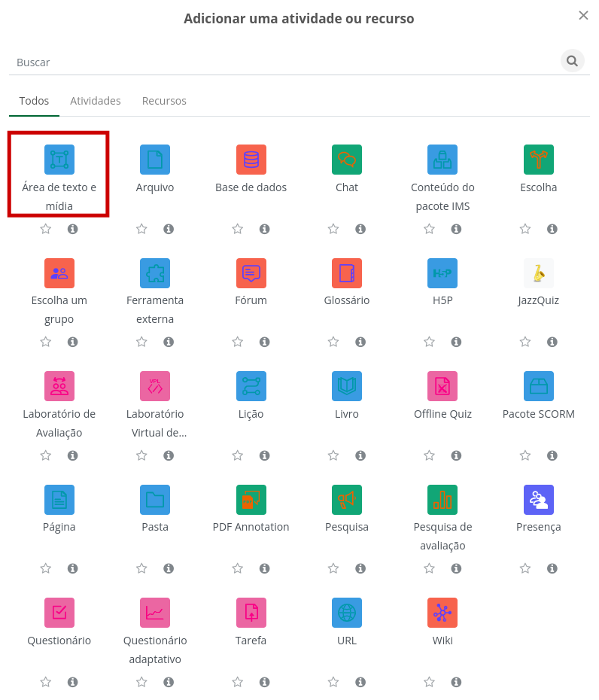Star Arquivo as a favorite
This screenshot has height=700, width=599.
pos(141,229)
